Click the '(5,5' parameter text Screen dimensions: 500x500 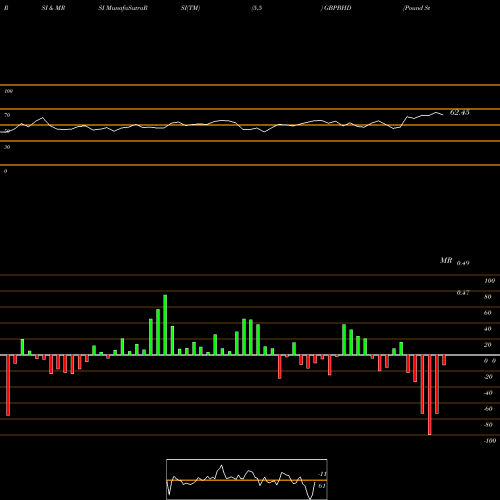257,8
